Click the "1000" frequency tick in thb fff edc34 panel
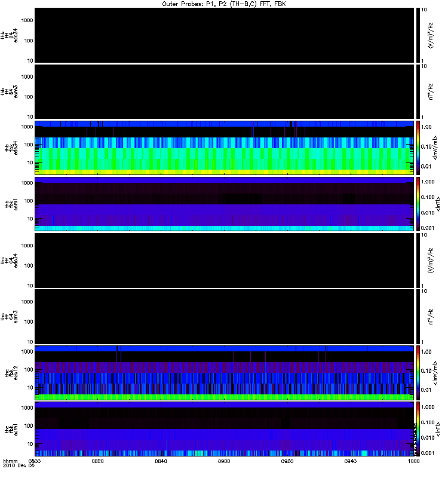Screen dimensions: 448x478 pyautogui.click(x=27, y=20)
